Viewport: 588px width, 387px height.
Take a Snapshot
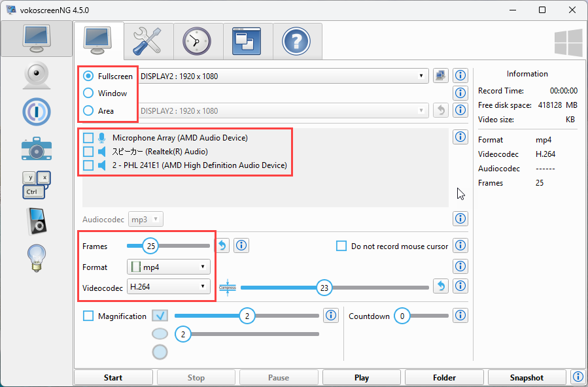(527, 378)
